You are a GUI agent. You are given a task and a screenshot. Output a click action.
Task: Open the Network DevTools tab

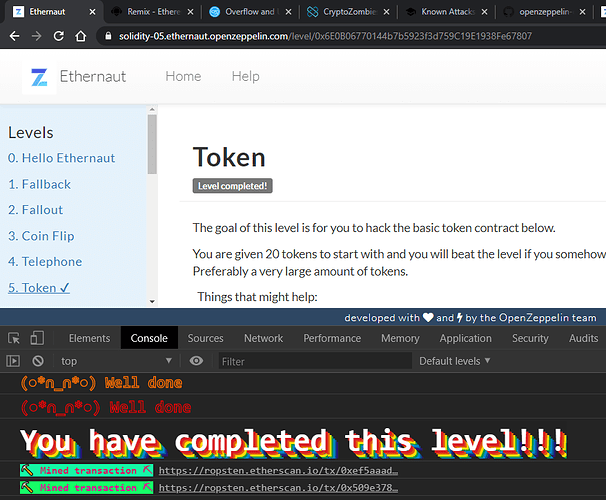[264, 338]
